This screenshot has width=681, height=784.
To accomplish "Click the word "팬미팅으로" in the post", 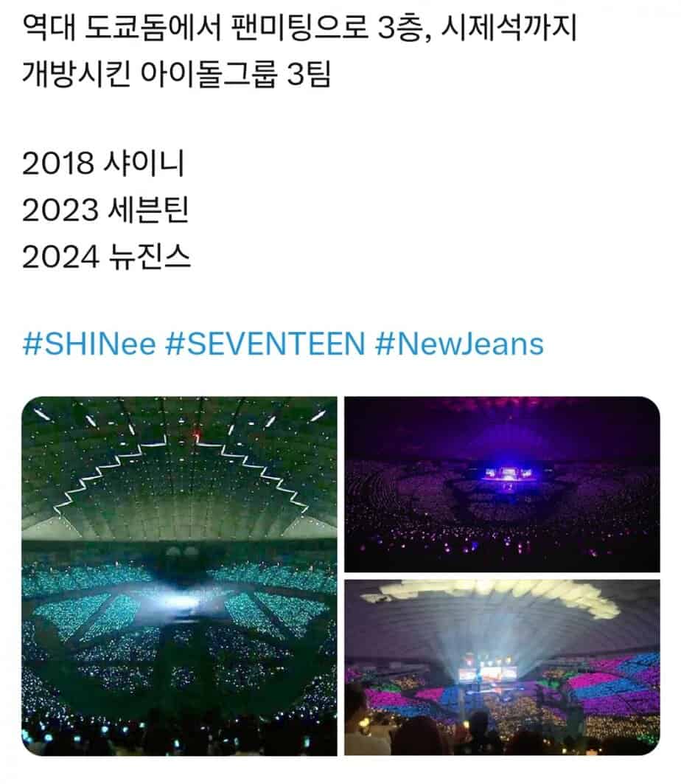I will (x=298, y=29).
